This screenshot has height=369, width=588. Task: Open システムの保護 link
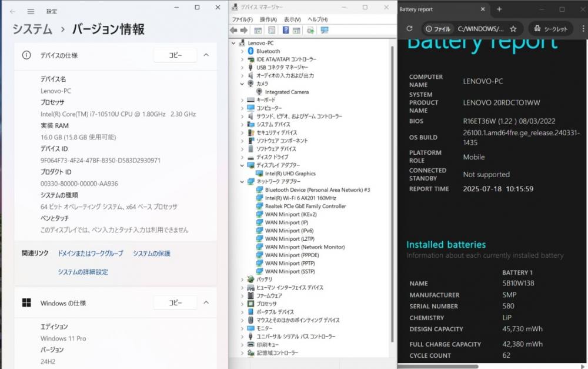pos(152,254)
